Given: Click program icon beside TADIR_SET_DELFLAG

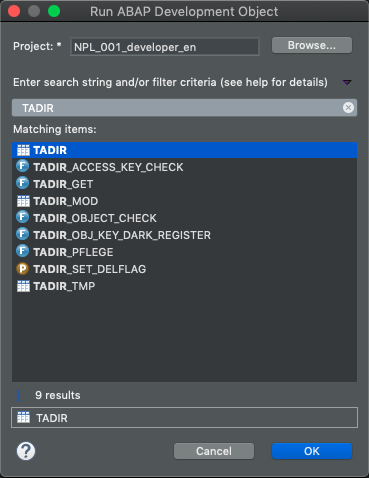Looking at the screenshot, I should 23,268.
